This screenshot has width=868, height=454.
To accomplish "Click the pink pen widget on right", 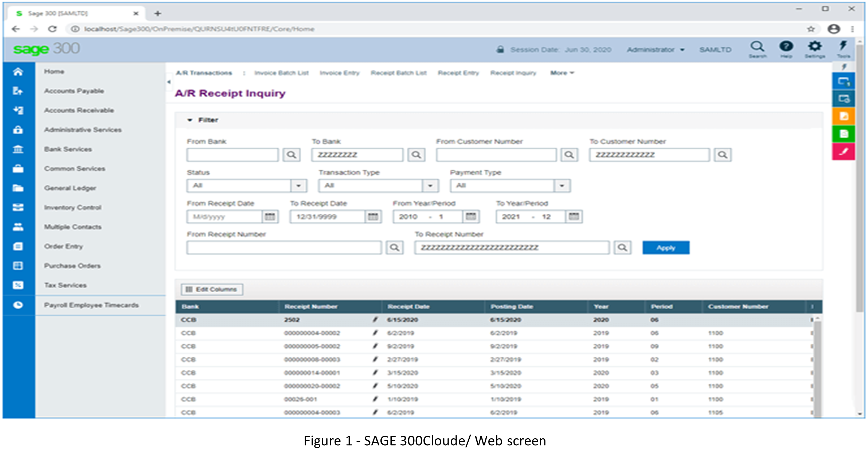I will [844, 151].
